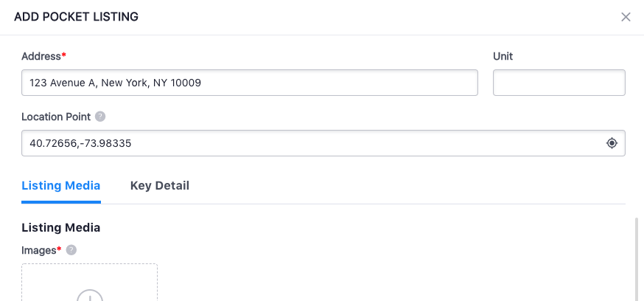Click the Listing Media section heading
The height and width of the screenshot is (301, 644).
[x=61, y=227]
